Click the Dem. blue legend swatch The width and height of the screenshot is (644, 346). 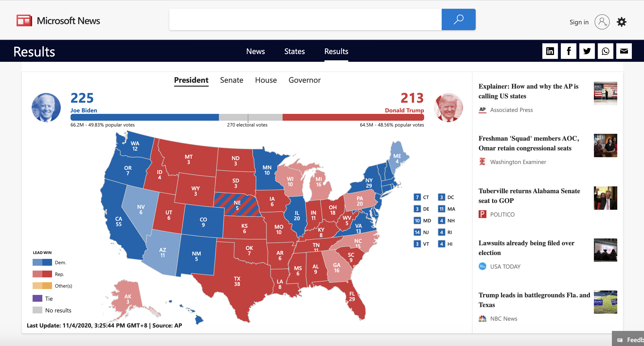coord(42,262)
